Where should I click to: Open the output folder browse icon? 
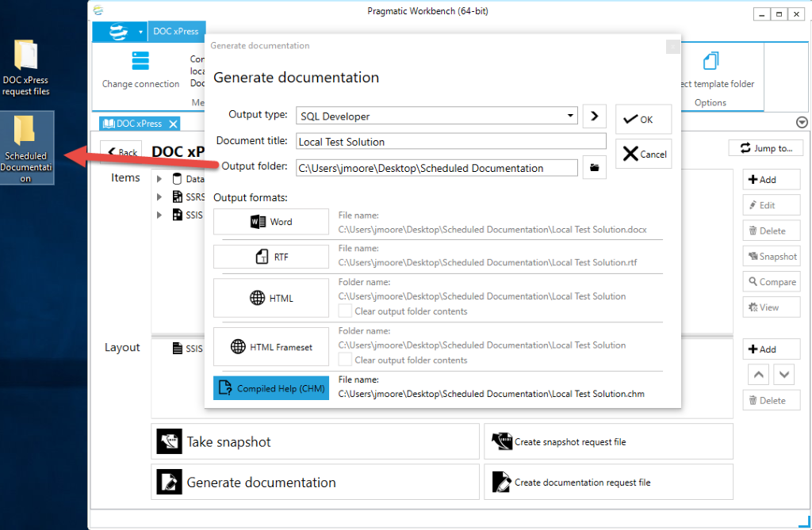click(594, 167)
